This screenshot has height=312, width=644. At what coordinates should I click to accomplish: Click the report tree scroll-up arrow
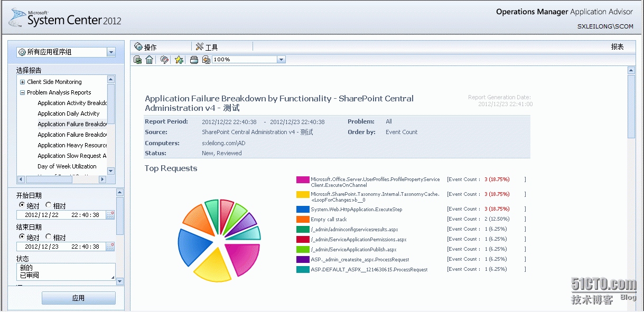coord(111,79)
